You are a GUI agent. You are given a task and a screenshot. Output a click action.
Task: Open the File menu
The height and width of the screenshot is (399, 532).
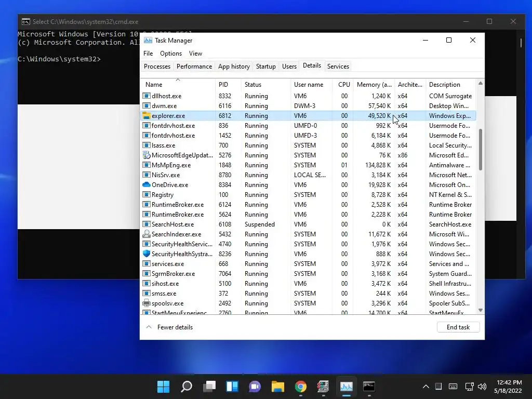pos(148,54)
